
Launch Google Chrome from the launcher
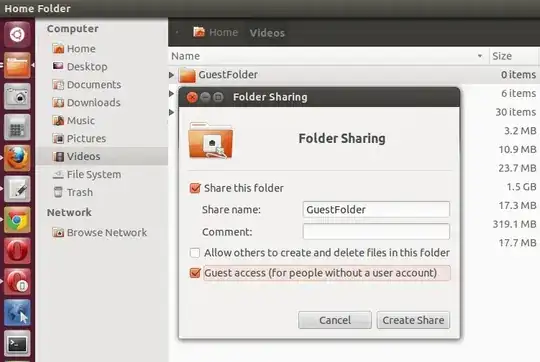[17, 220]
